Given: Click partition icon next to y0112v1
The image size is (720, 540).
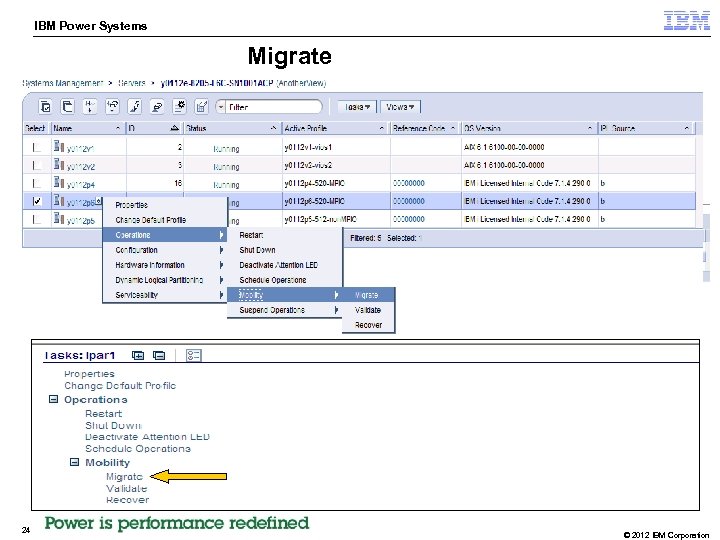Looking at the screenshot, I should [59, 146].
